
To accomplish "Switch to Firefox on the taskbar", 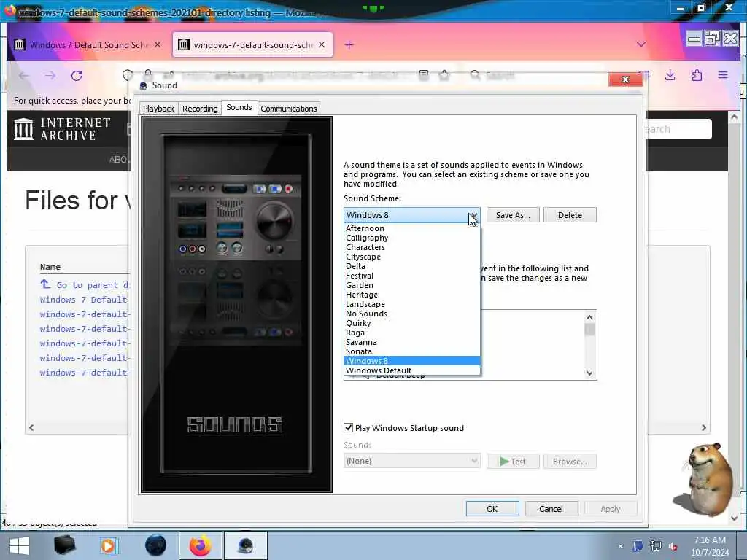I will pyautogui.click(x=201, y=545).
